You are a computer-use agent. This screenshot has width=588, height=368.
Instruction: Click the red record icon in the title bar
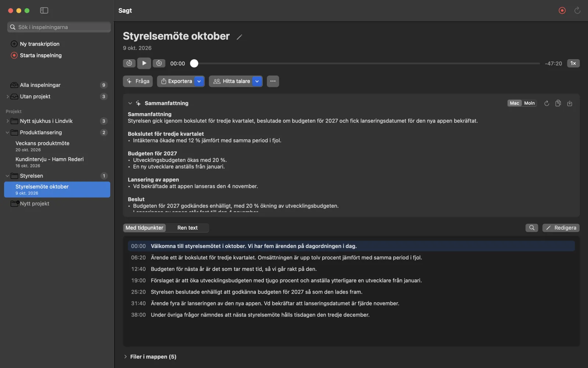point(562,10)
